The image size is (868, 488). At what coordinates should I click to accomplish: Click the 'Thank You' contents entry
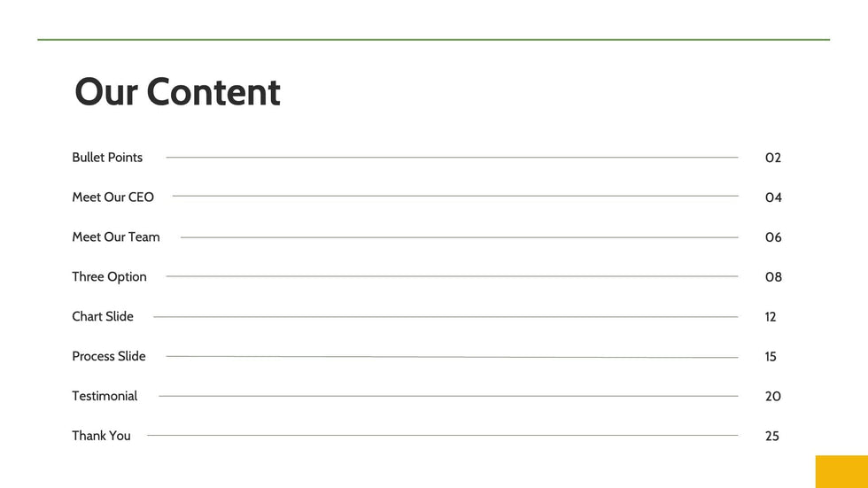pos(101,436)
